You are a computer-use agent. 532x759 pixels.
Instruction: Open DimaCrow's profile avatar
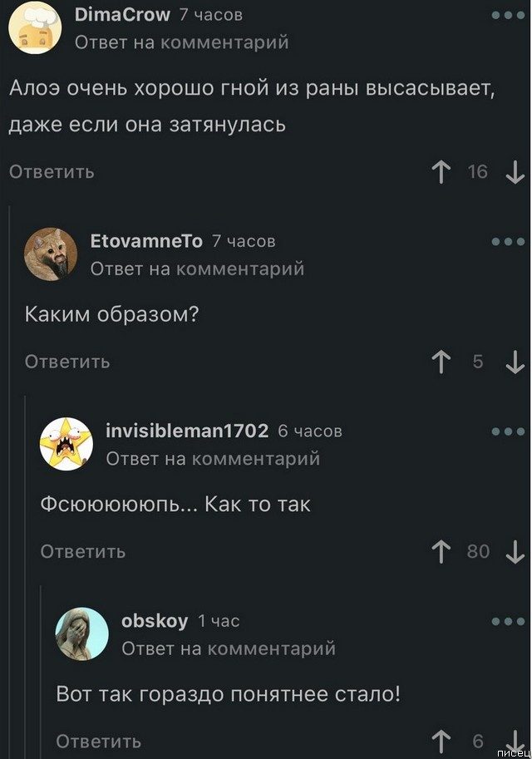pos(35,28)
